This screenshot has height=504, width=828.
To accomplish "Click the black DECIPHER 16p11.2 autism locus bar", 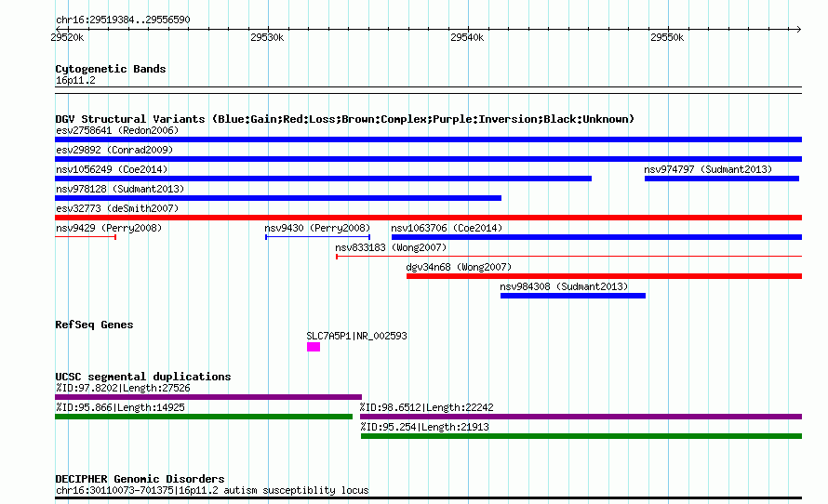I will click(428, 497).
